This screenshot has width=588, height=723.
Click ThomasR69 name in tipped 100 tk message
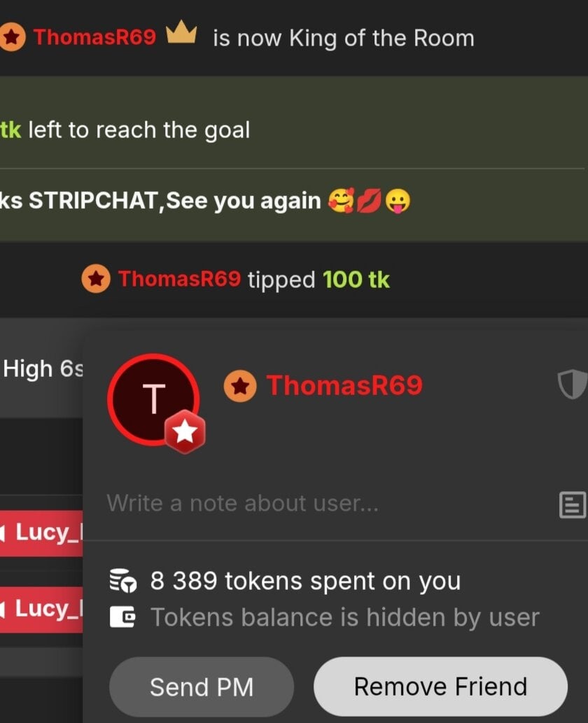179,279
